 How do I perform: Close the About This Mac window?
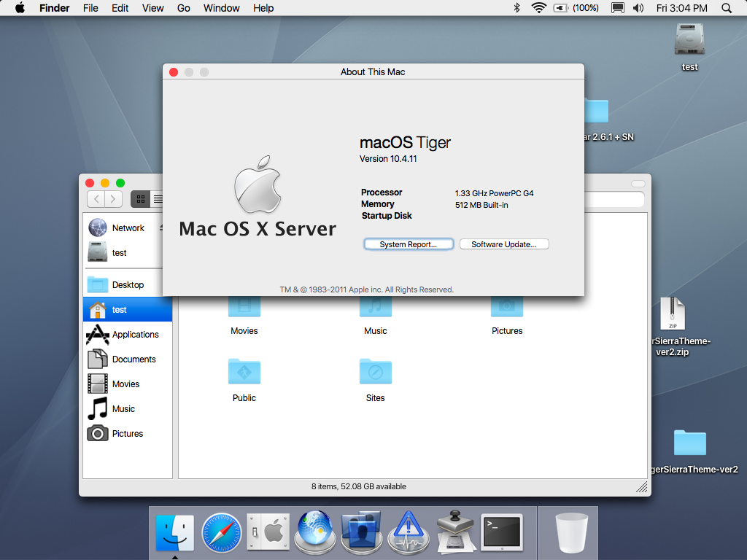coord(174,72)
